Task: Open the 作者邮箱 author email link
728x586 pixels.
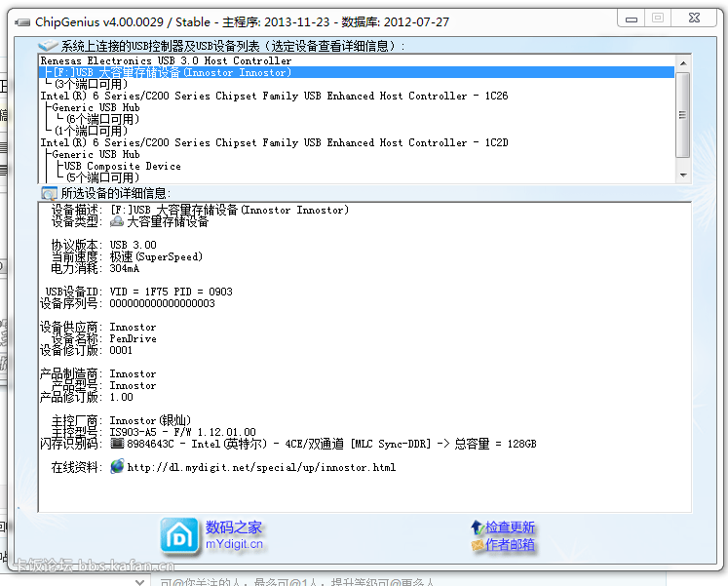Action: (510, 544)
